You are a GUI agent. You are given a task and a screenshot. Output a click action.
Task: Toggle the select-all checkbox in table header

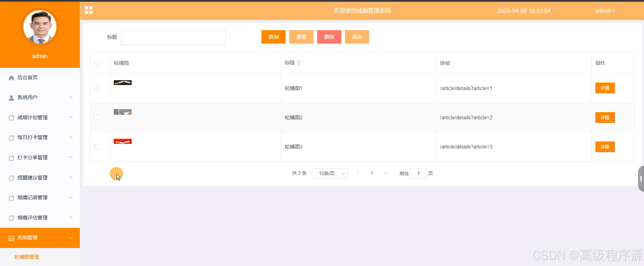click(x=96, y=63)
